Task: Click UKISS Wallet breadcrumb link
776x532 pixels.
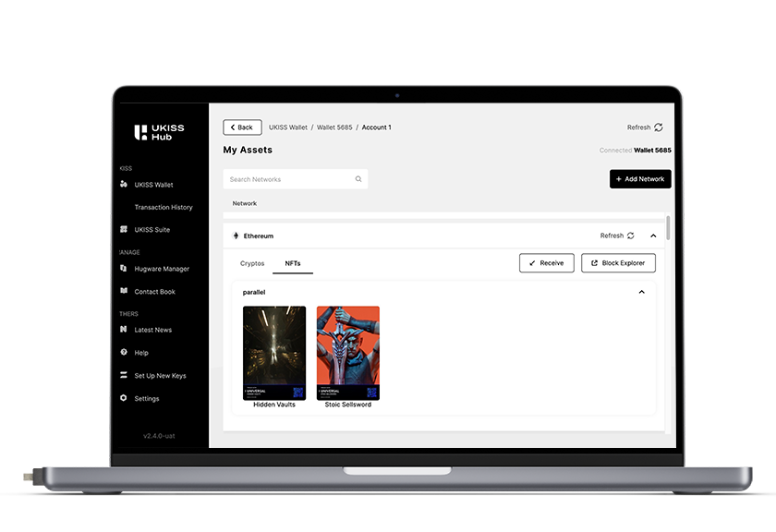Action: click(288, 127)
